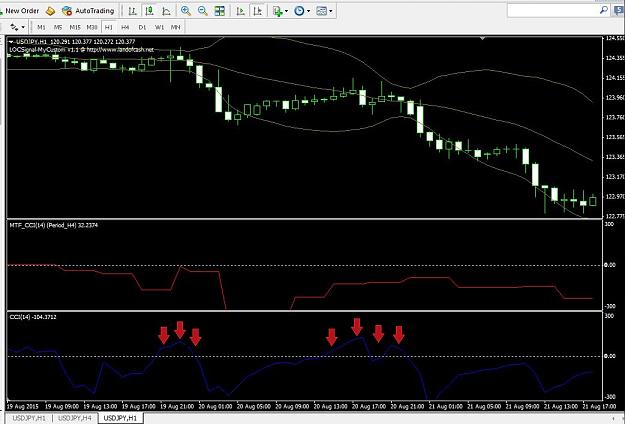Select the M5 timeframe
This screenshot has height=424, width=625.
click(x=58, y=27)
